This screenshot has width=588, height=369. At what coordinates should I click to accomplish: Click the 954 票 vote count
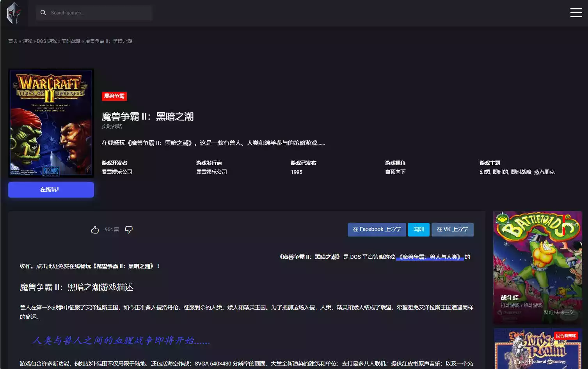(112, 230)
